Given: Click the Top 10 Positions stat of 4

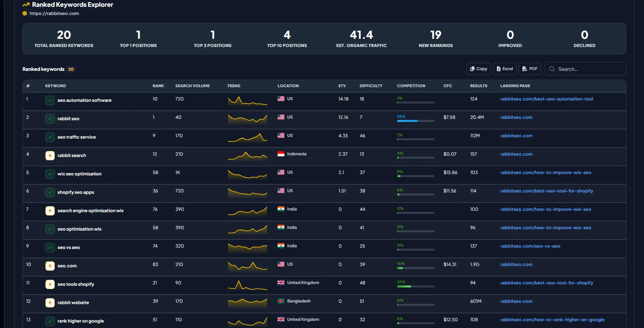Looking at the screenshot, I should [287, 38].
